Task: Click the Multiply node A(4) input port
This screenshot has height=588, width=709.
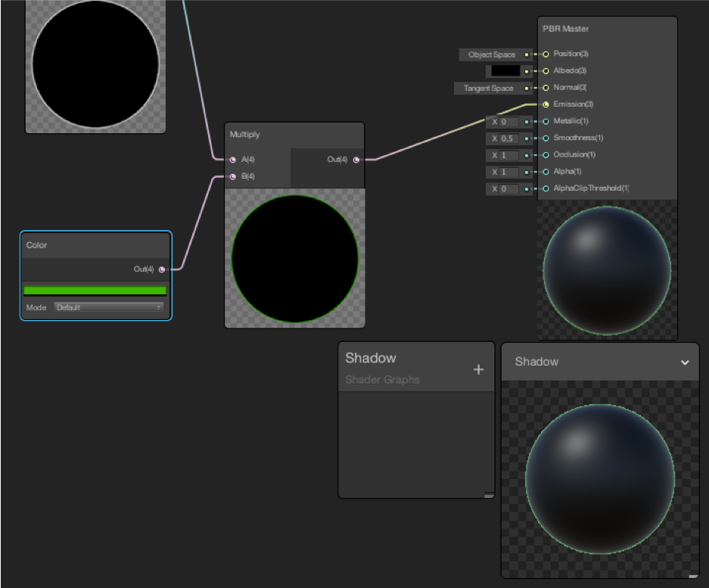Action: [x=233, y=160]
